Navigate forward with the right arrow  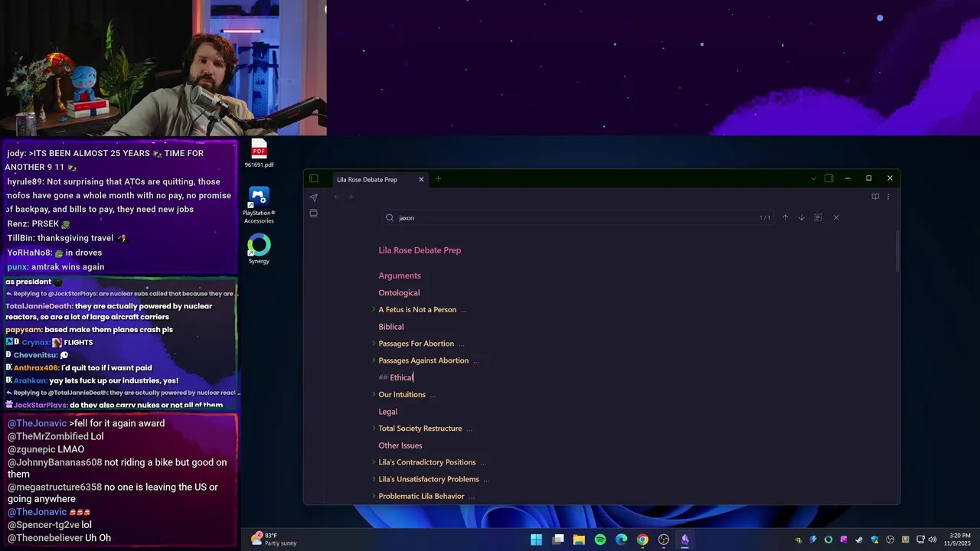click(351, 197)
